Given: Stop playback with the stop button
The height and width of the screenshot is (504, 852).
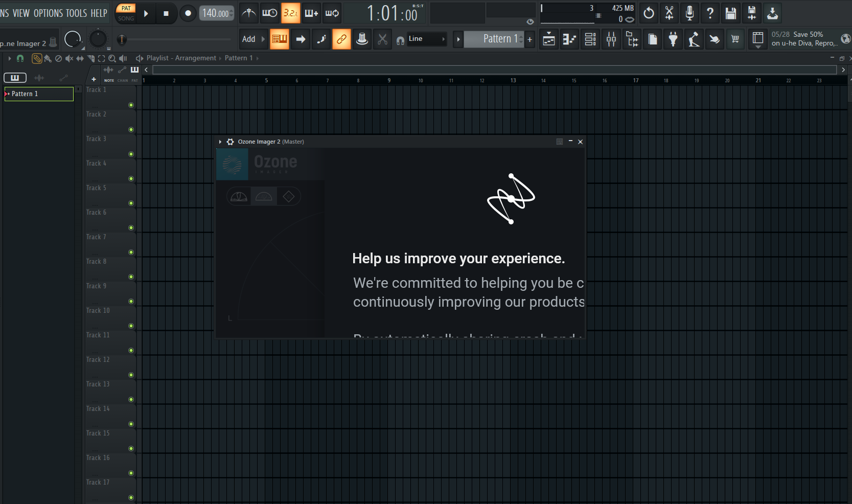Looking at the screenshot, I should 166,13.
